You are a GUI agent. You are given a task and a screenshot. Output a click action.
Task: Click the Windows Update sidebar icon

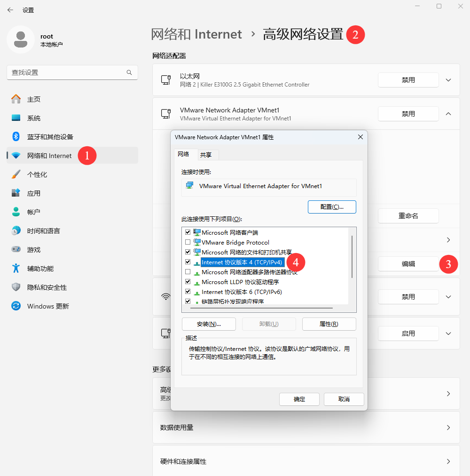point(16,306)
